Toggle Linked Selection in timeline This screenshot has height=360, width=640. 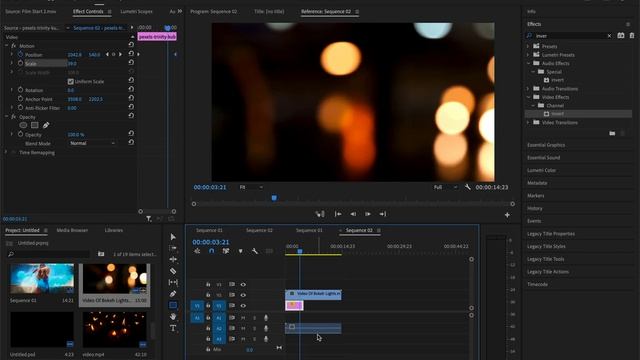(x=226, y=251)
